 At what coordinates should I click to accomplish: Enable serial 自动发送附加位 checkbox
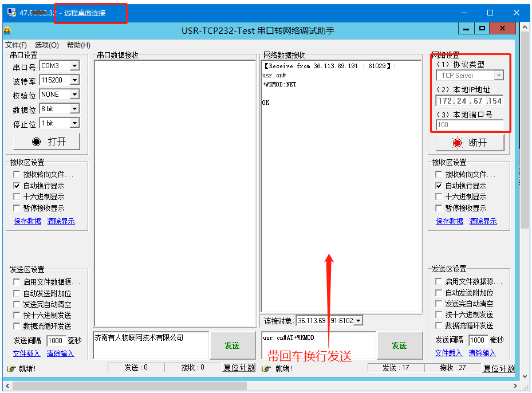click(x=17, y=293)
